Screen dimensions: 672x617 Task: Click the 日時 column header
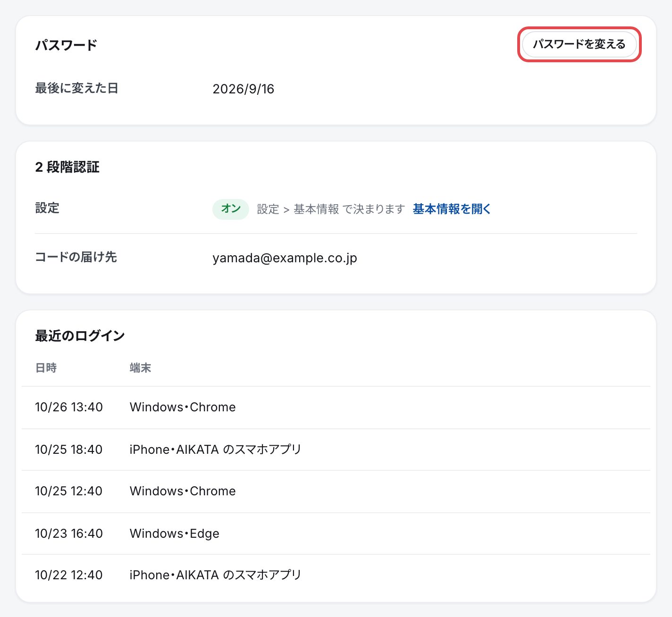point(46,368)
